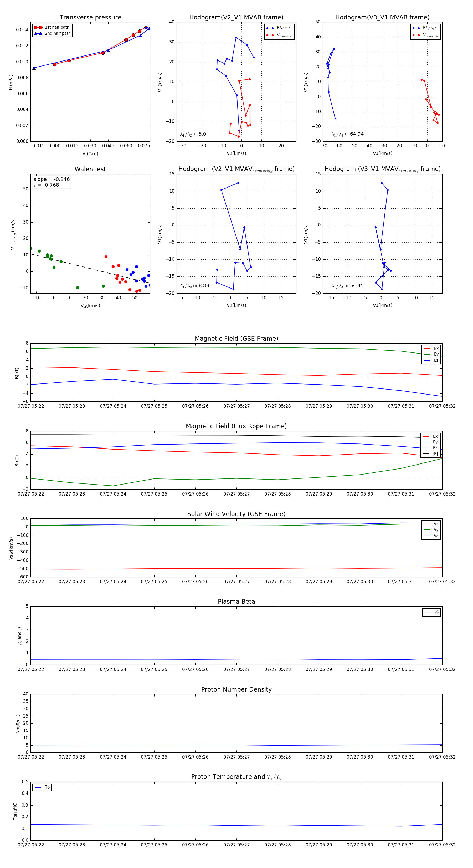Click the first red circle marker in Transverse pressure

click(55, 64)
